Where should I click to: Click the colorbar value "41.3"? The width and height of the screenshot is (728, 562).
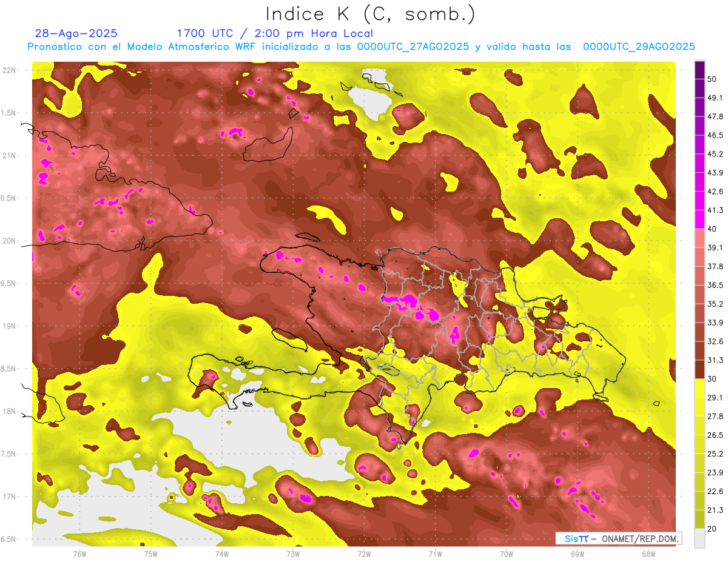715,210
